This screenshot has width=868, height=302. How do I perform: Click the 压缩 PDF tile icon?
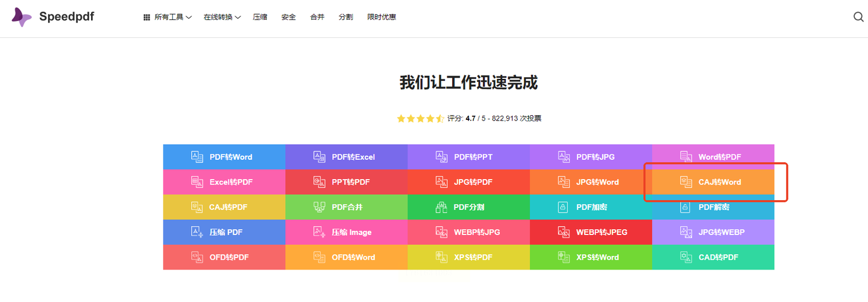(x=197, y=232)
